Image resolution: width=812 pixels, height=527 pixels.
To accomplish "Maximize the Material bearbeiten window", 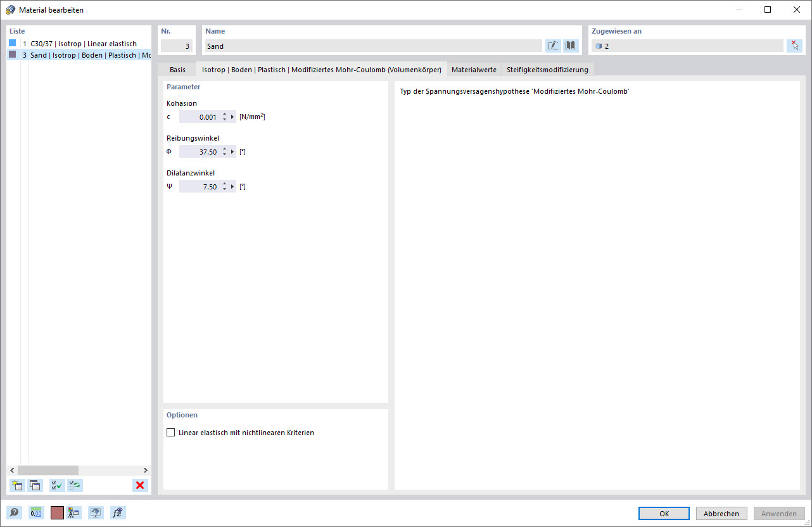I will tap(768, 10).
